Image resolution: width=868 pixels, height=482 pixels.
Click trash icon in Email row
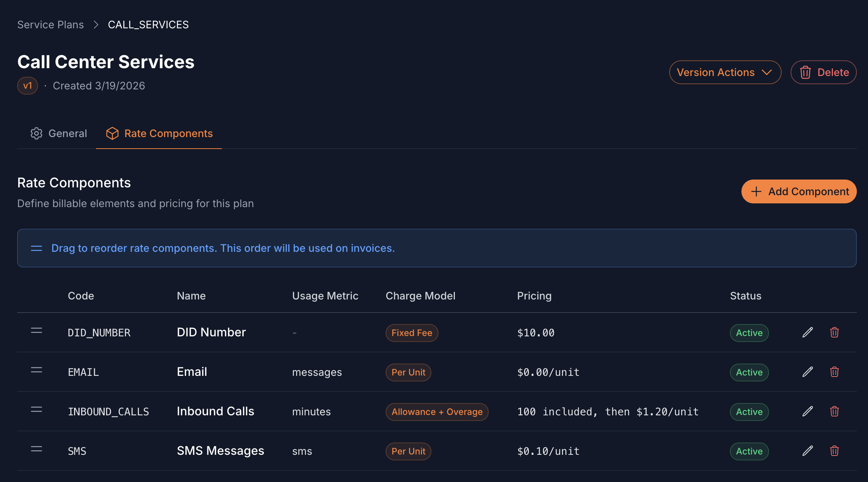pos(834,372)
